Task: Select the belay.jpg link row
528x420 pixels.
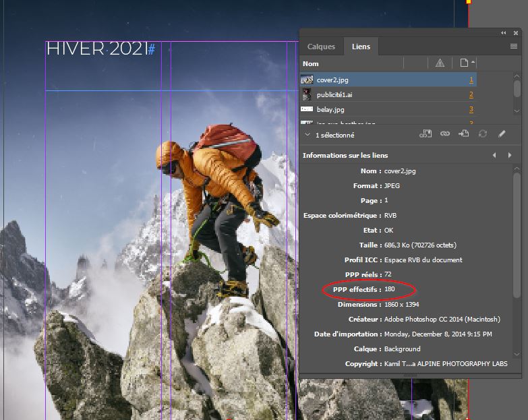Action: point(364,109)
